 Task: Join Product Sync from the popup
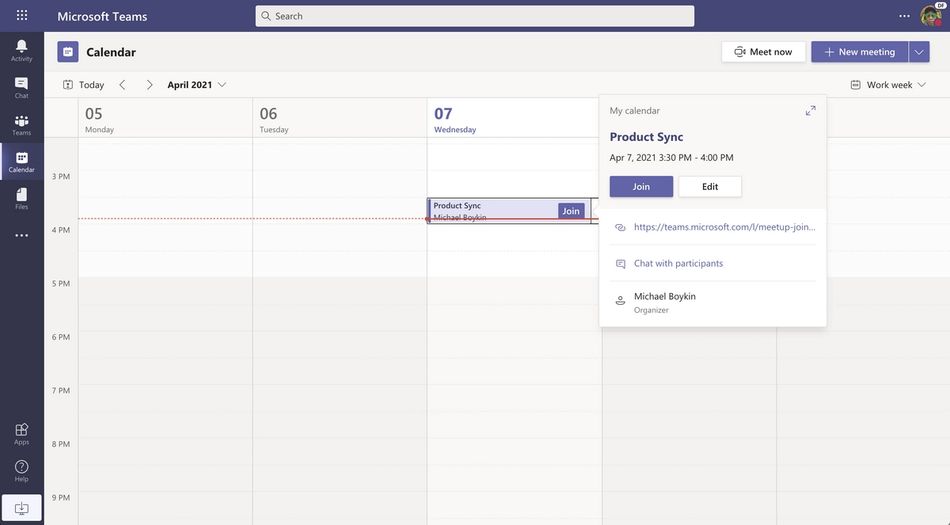[x=641, y=187]
